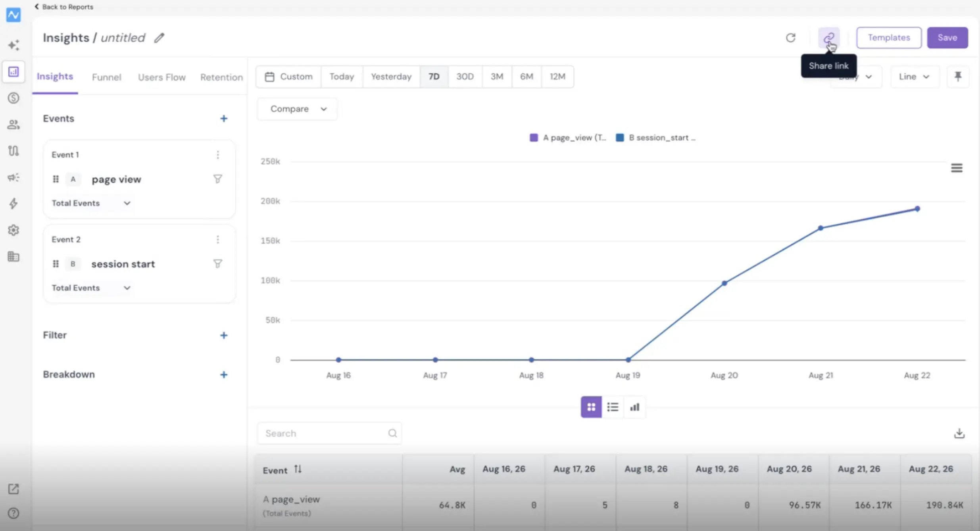The height and width of the screenshot is (531, 980).
Task: Open Event 2 options three-dot menu
Action: [x=217, y=240]
